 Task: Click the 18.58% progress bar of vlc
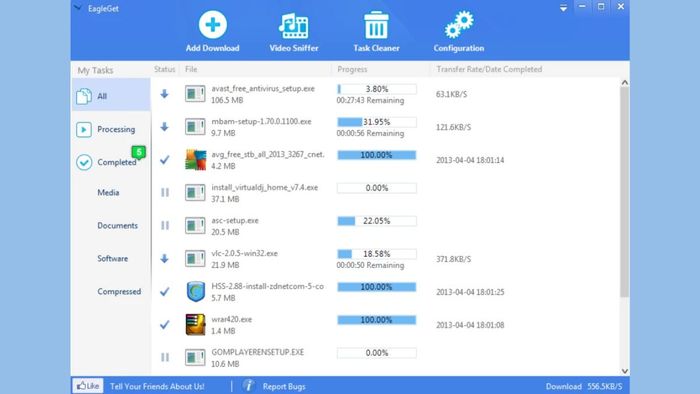click(377, 254)
